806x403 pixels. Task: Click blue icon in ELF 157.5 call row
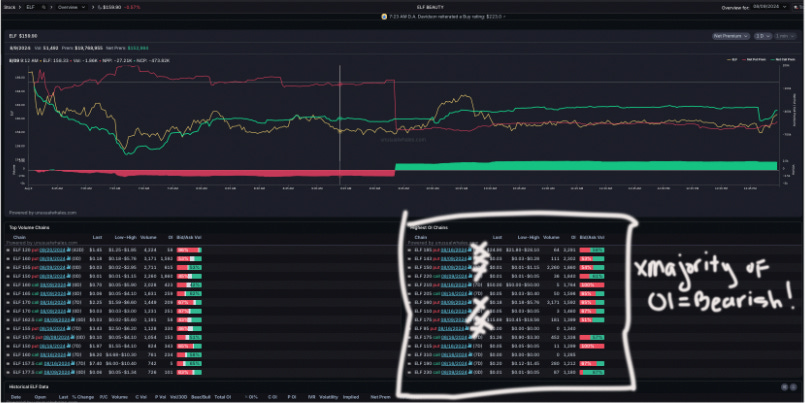71,363
